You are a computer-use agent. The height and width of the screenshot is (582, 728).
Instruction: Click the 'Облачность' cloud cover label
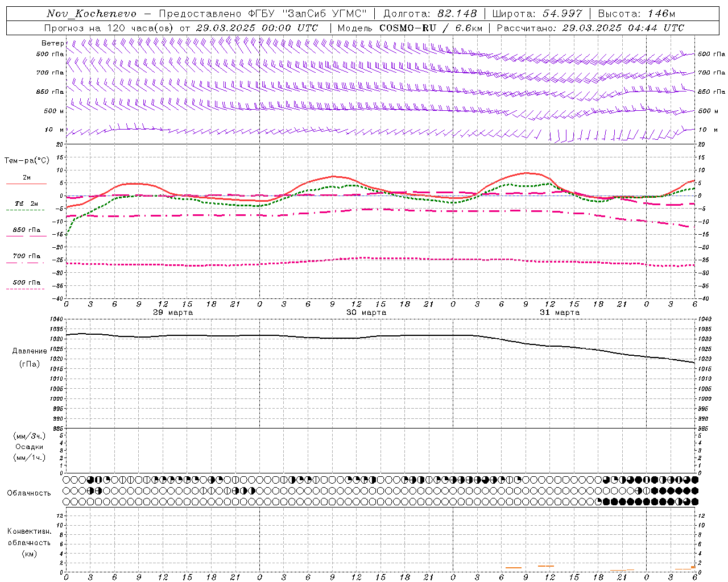click(29, 493)
